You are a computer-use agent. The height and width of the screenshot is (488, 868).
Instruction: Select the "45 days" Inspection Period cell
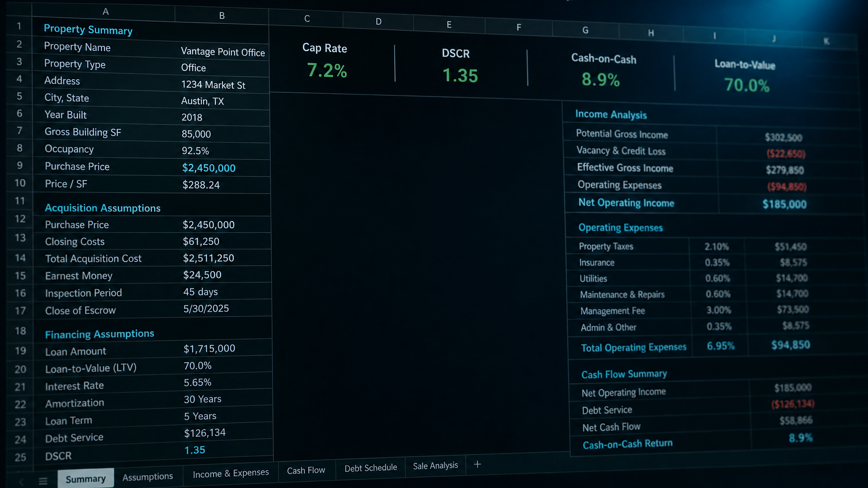pos(200,292)
